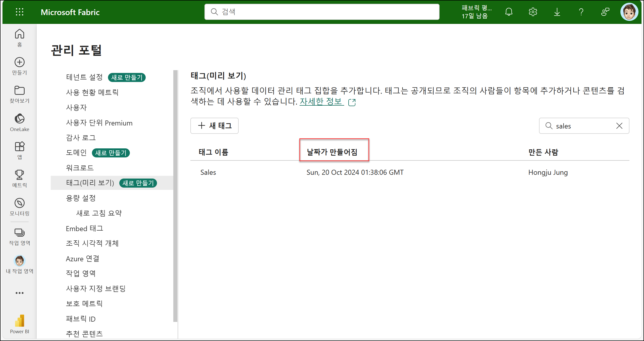Open the 자세한 정보 link
Viewport: 644px width, 341px height.
point(321,102)
